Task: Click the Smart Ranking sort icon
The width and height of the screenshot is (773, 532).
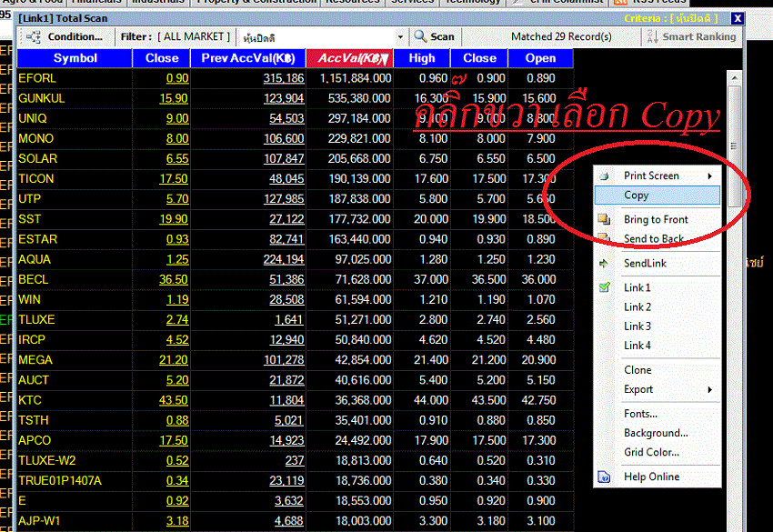Action: tap(652, 36)
